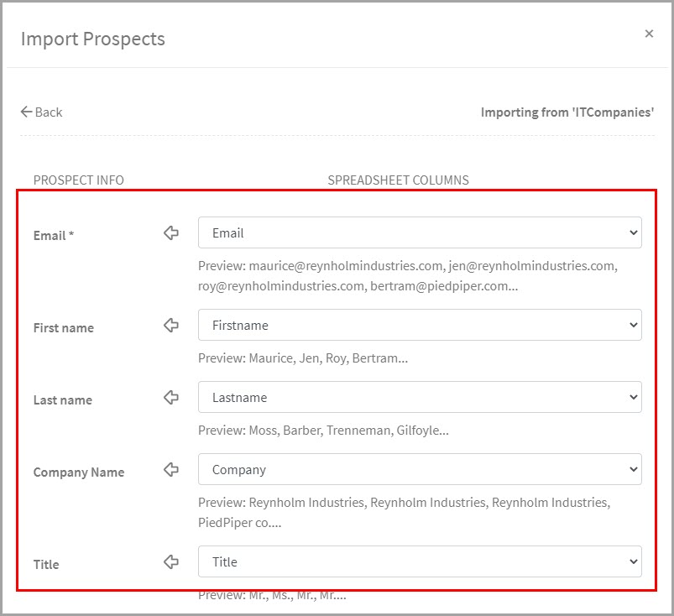The height and width of the screenshot is (616, 674).
Task: Click the Import Prospects dialog title
Action: (92, 39)
